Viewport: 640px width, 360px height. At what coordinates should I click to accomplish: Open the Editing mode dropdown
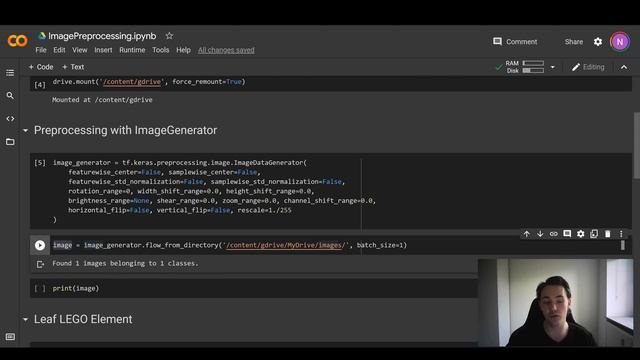click(588, 67)
